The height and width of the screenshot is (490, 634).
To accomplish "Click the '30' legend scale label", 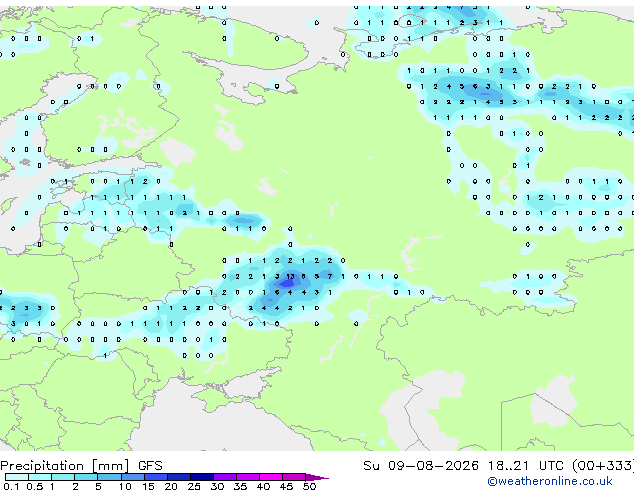I will [217, 486].
